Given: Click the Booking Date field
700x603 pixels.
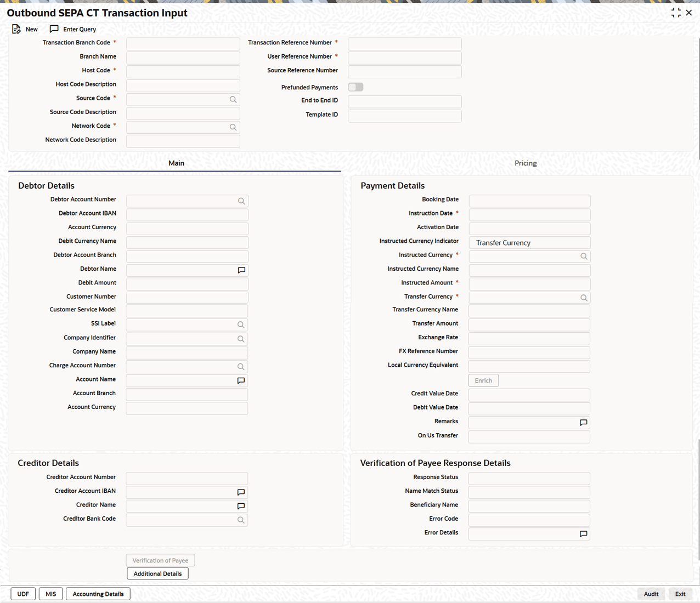Looking at the screenshot, I should (x=530, y=201).
